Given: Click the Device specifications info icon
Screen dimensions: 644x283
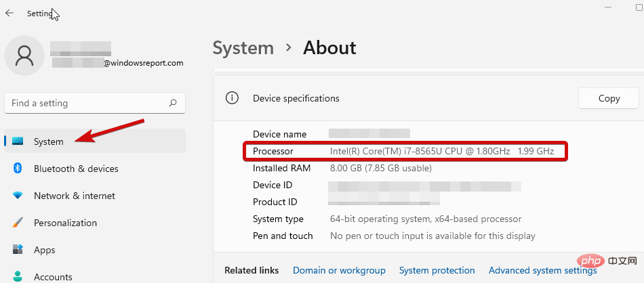Looking at the screenshot, I should pos(232,98).
